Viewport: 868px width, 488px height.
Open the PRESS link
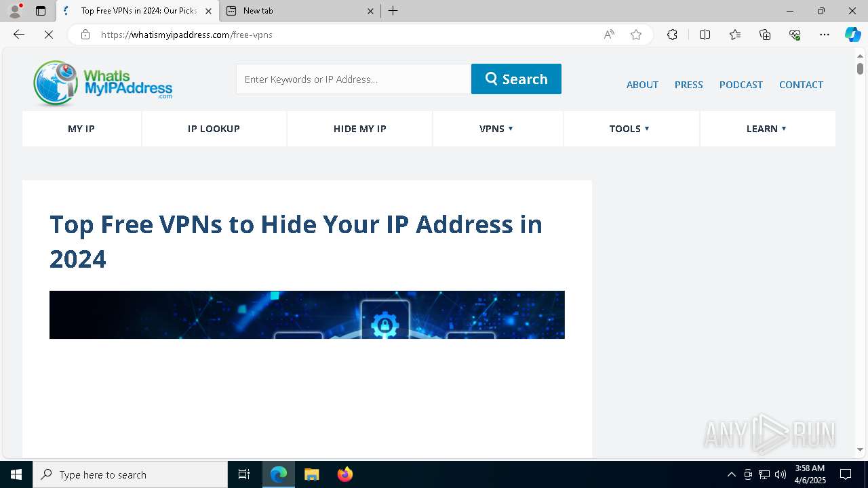(688, 85)
